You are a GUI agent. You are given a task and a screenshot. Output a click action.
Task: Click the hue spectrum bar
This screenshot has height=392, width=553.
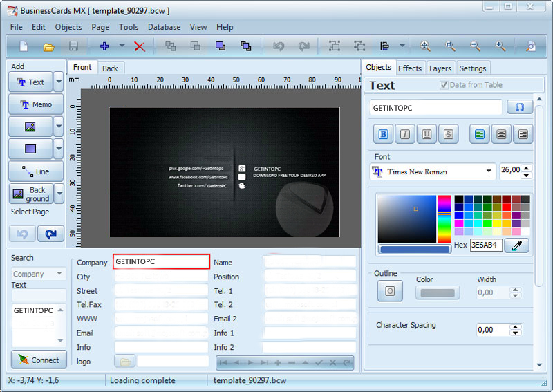click(x=444, y=218)
